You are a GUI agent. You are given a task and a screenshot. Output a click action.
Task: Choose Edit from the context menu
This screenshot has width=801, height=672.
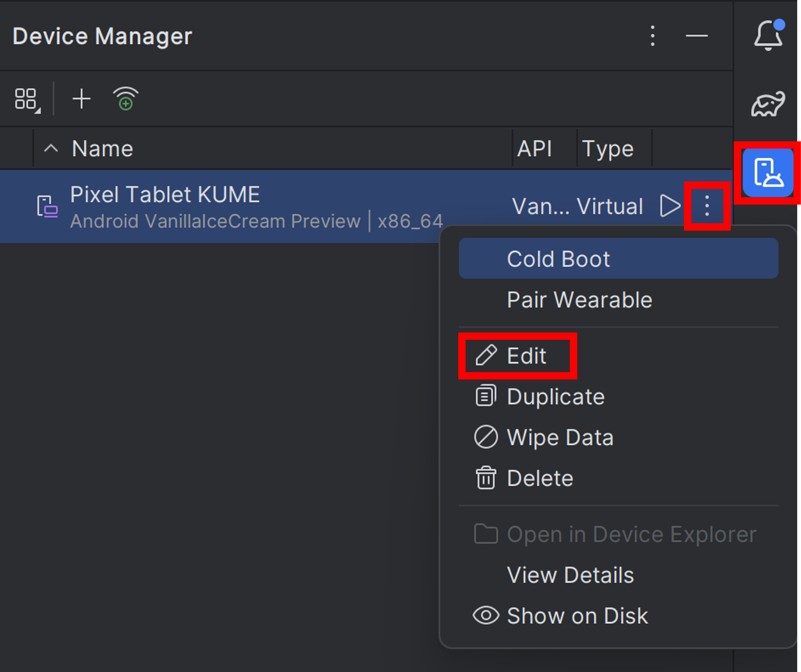(618, 356)
